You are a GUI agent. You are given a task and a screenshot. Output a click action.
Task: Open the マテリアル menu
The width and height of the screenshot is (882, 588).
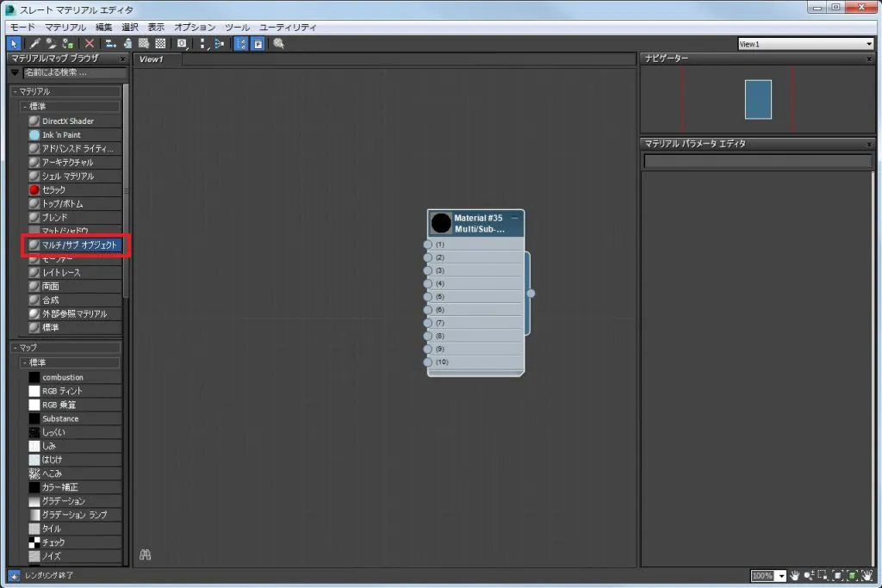[65, 27]
